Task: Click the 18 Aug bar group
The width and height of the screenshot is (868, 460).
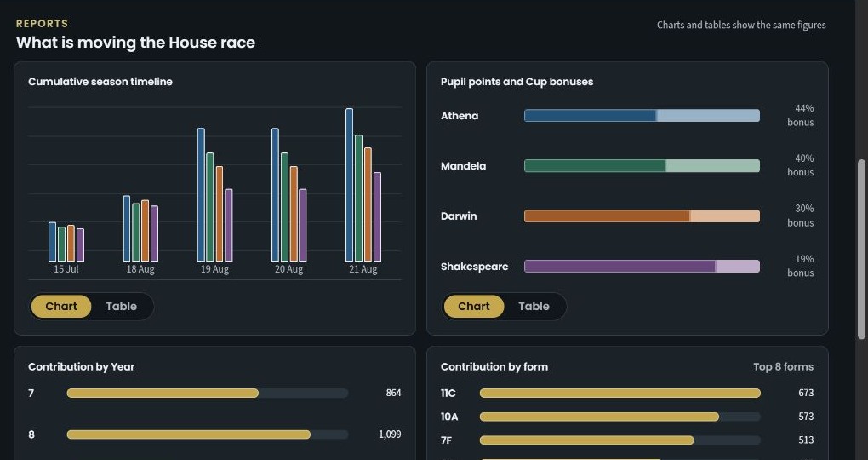Action: point(140,228)
